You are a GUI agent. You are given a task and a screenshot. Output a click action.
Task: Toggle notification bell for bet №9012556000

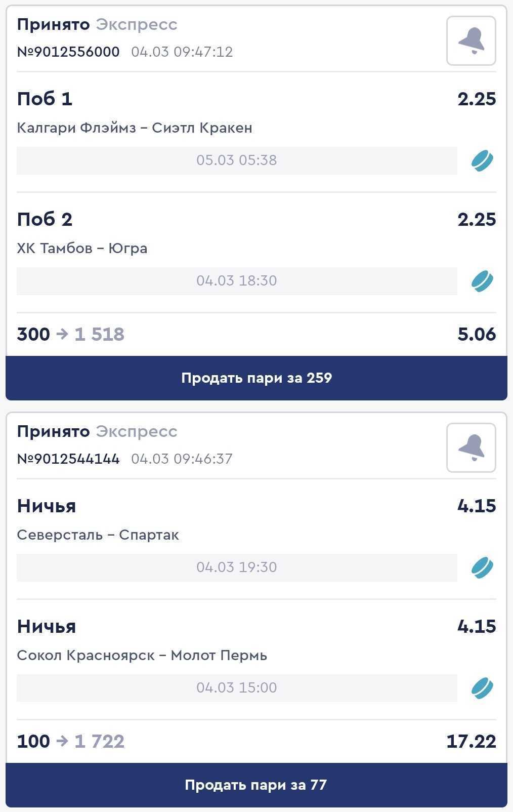click(x=471, y=41)
